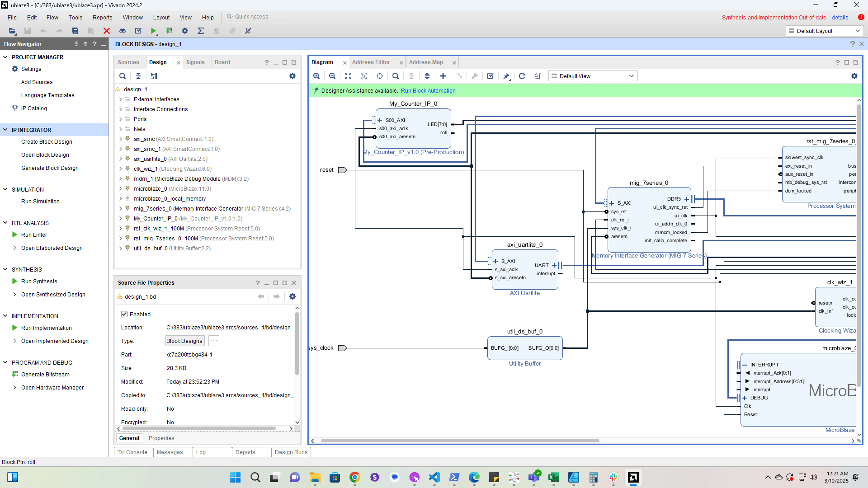Open the Reports menu
Image resolution: width=868 pixels, height=488 pixels.
[x=102, y=18]
